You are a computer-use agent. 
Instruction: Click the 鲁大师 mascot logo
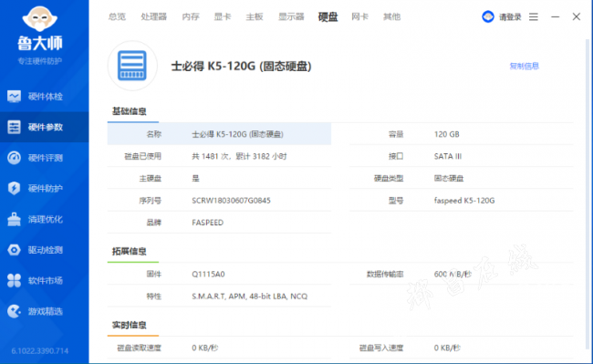pyautogui.click(x=40, y=19)
